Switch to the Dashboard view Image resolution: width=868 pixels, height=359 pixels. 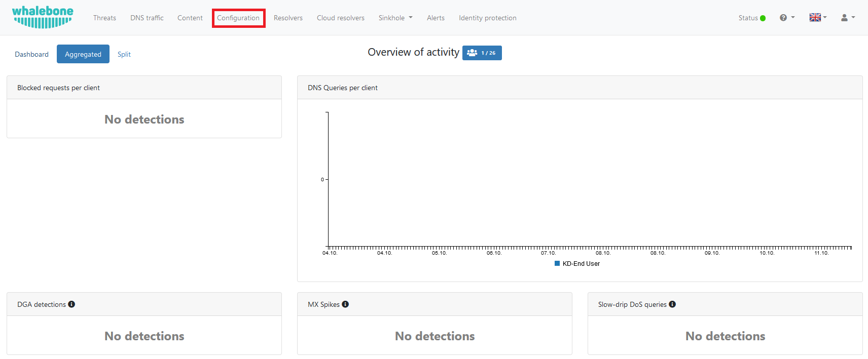(31, 54)
